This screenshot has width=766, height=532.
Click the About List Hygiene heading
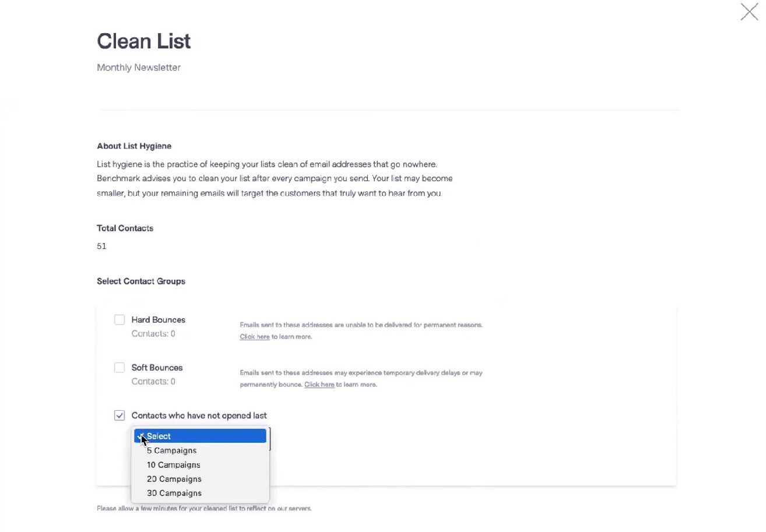134,146
